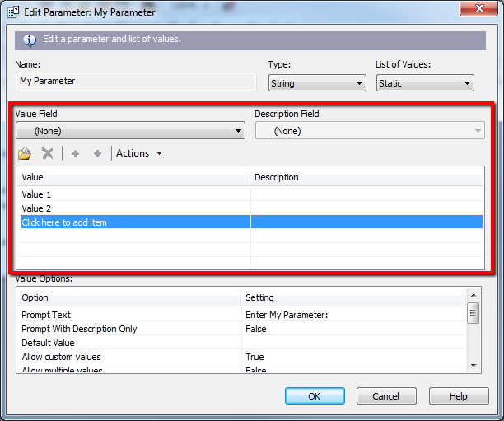Click the delete X icon in the values toolbar
The image size is (504, 421).
point(48,153)
